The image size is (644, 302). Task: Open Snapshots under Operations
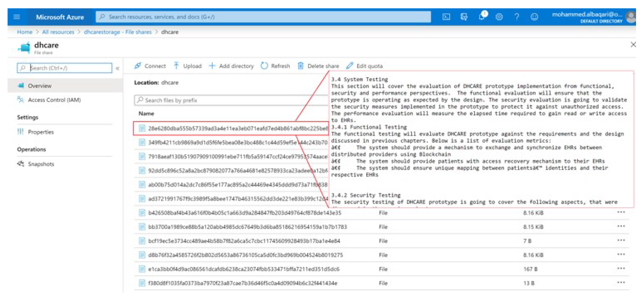click(41, 164)
